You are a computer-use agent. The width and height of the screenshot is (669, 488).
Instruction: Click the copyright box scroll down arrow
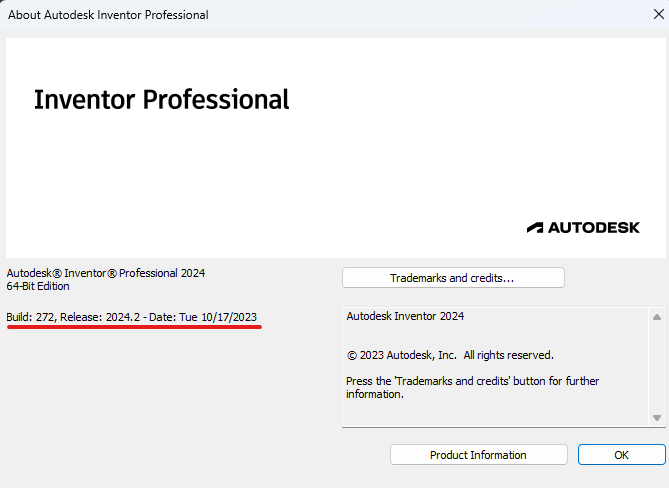coord(657,418)
